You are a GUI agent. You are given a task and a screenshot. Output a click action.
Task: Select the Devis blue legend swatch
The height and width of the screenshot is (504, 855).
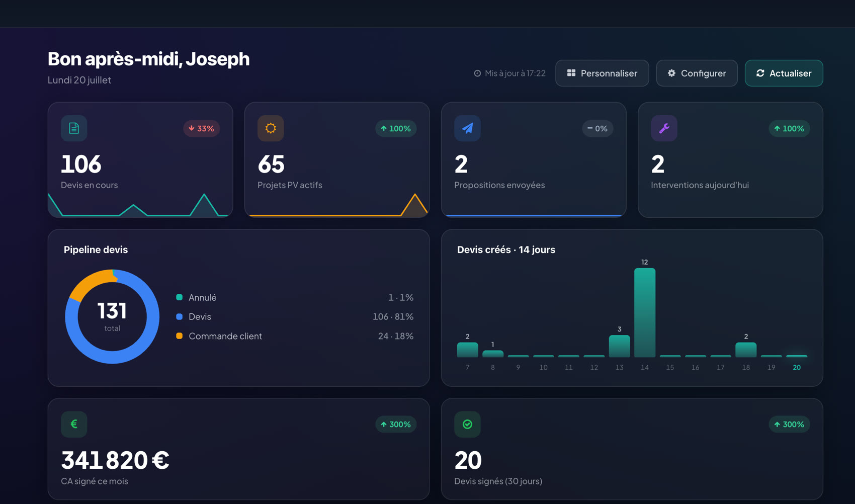[x=179, y=316]
